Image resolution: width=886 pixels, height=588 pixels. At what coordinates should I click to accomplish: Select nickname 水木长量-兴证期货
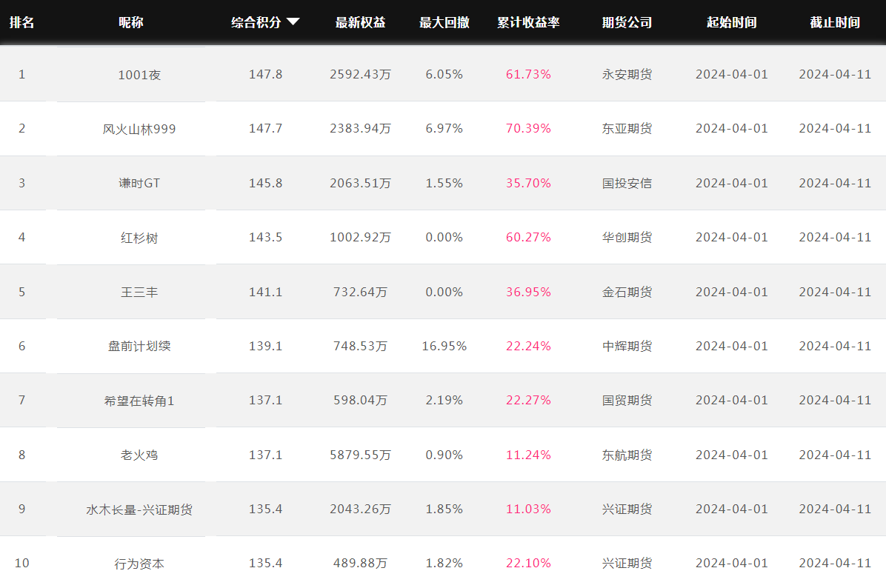139,510
